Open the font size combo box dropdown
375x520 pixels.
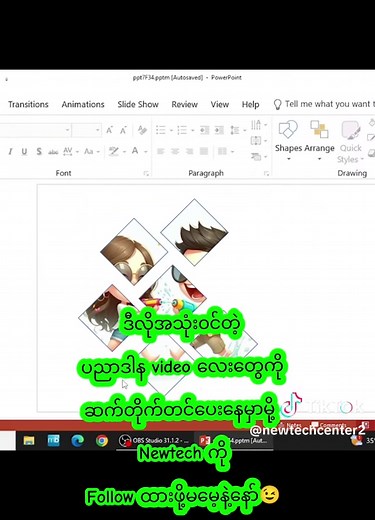(x=98, y=130)
